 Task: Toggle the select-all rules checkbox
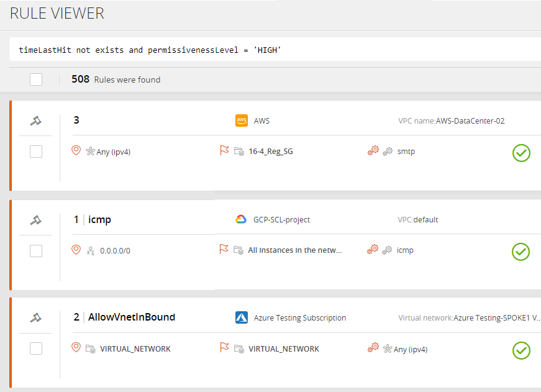pos(36,80)
